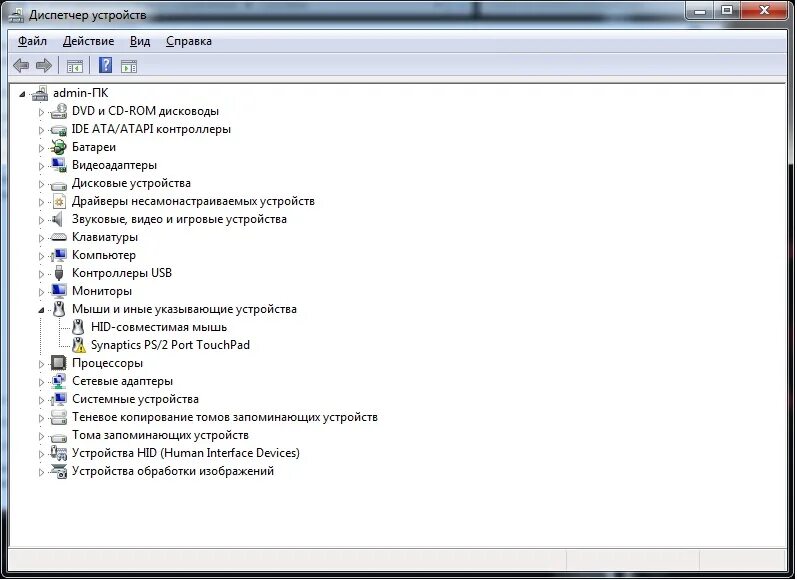Click the show/hide console tree toolbar icon
Image resolution: width=797 pixels, height=580 pixels.
(75, 66)
